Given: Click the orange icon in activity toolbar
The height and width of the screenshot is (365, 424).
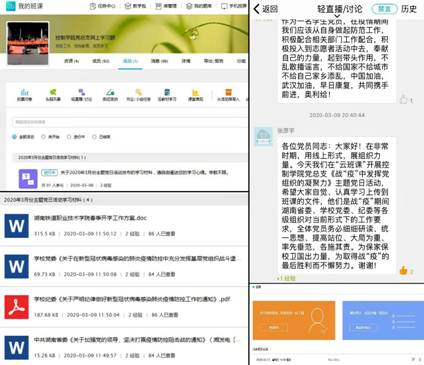Looking at the screenshot, I should 228,92.
